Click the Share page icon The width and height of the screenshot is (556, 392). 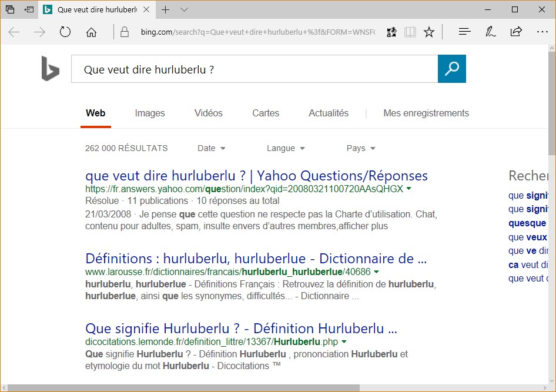(x=516, y=32)
